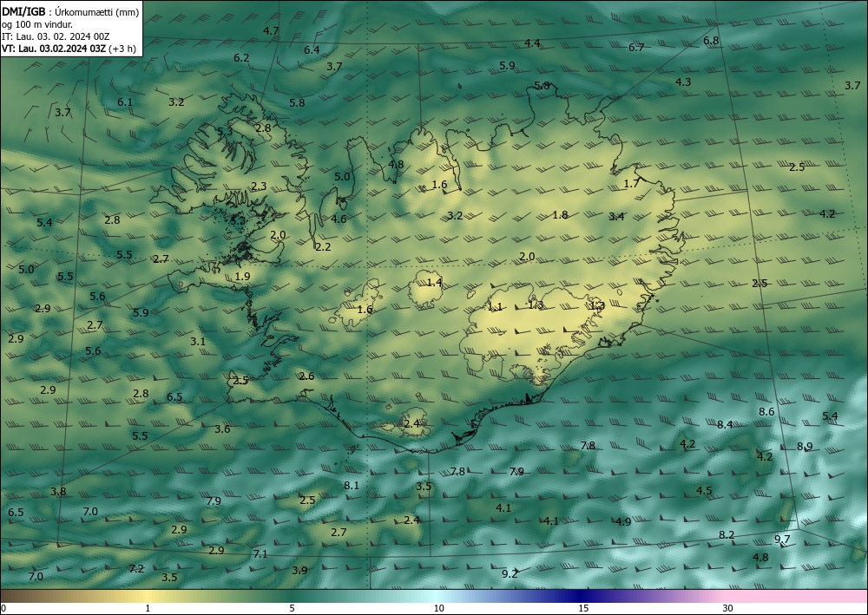Image resolution: width=868 pixels, height=615 pixels.
Task: Click the map value 6.7
Action: (x=636, y=48)
